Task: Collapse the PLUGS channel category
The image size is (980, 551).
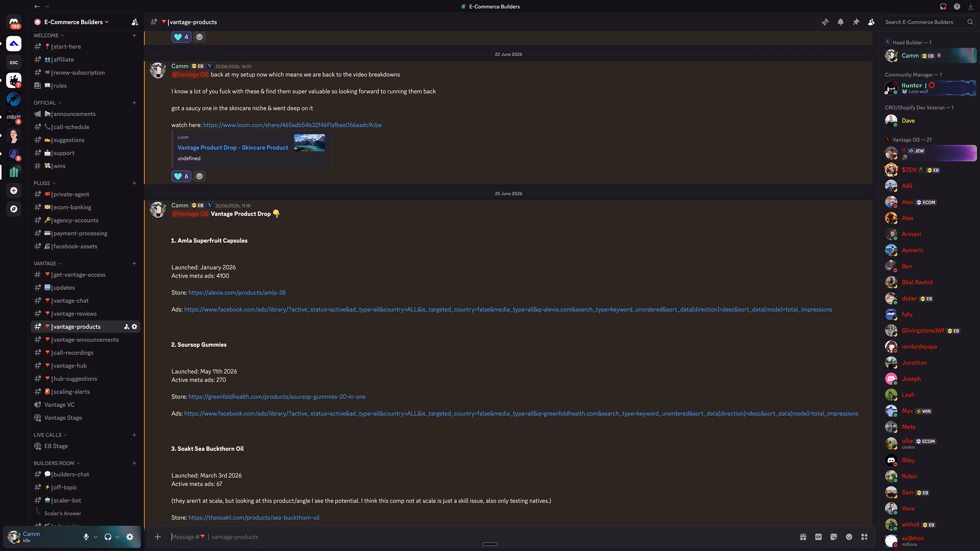Action: click(x=44, y=183)
